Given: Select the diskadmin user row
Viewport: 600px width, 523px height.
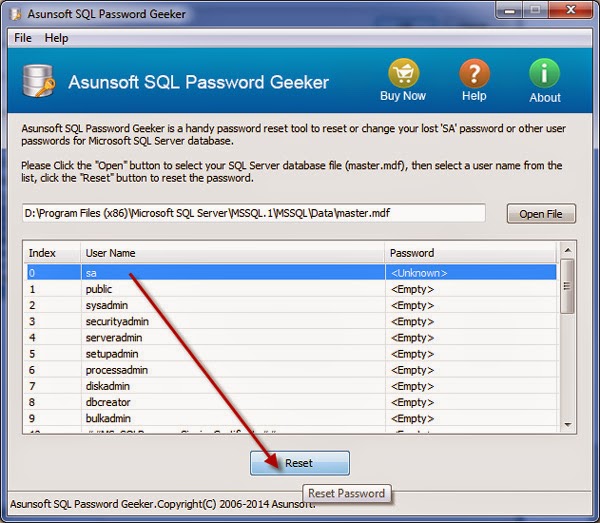Looking at the screenshot, I should coord(291,386).
